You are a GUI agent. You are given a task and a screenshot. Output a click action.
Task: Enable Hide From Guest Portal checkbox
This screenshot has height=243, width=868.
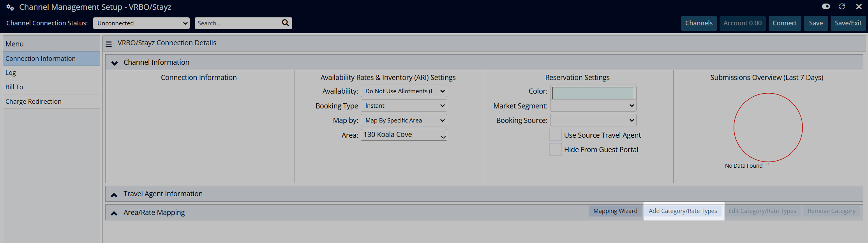pos(556,149)
